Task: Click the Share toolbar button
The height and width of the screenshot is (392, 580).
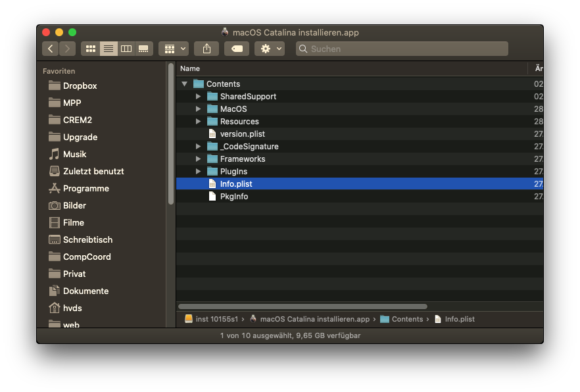Action: click(206, 49)
